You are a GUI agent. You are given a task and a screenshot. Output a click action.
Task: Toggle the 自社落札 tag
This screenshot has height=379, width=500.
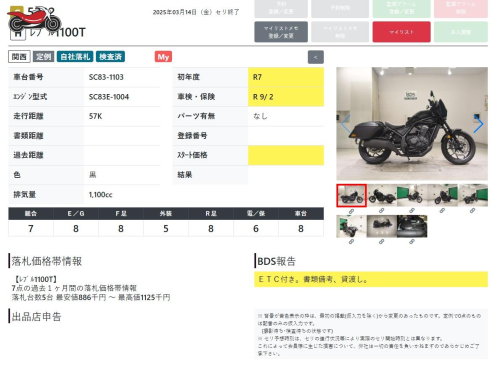75,57
